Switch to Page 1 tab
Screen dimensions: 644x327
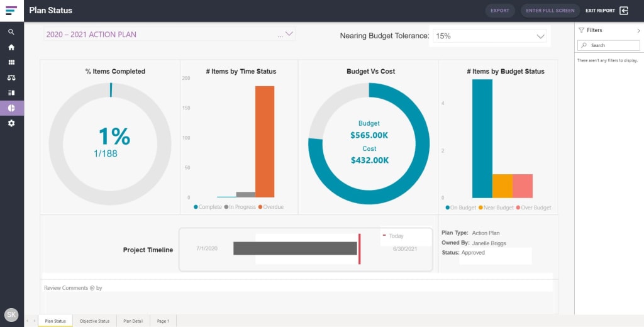[163, 321]
